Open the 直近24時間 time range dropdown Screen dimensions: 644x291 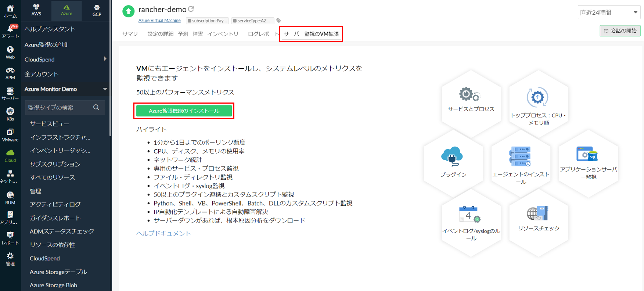[609, 12]
